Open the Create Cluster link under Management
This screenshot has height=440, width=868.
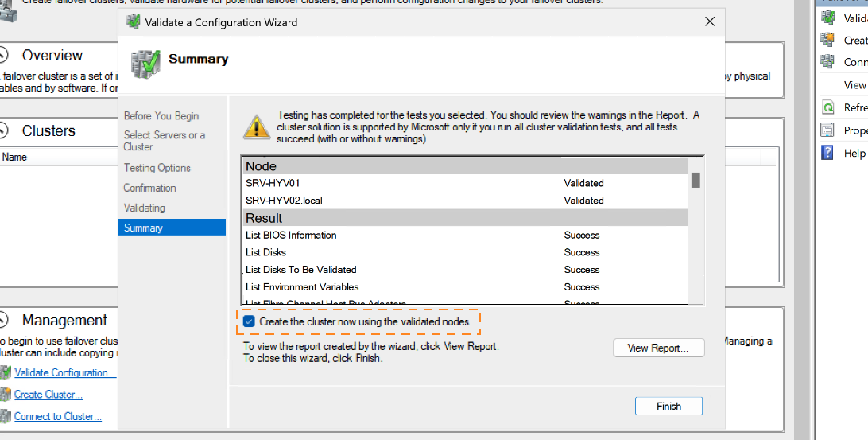[48, 395]
